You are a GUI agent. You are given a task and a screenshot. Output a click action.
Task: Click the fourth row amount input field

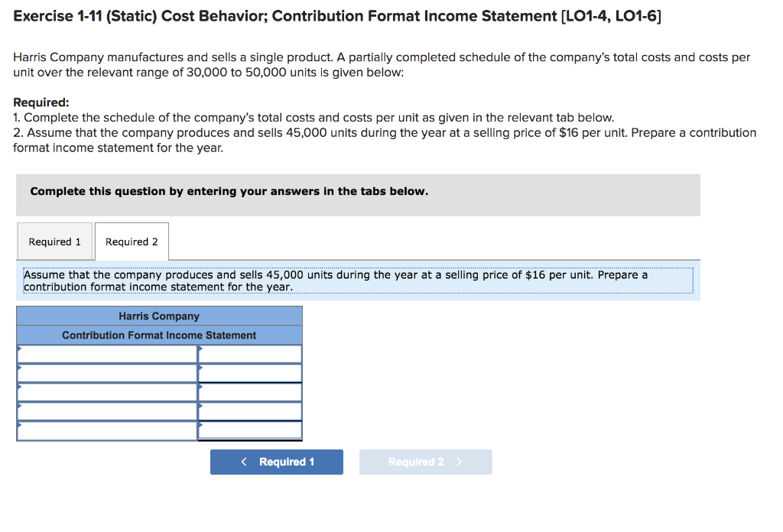point(250,411)
